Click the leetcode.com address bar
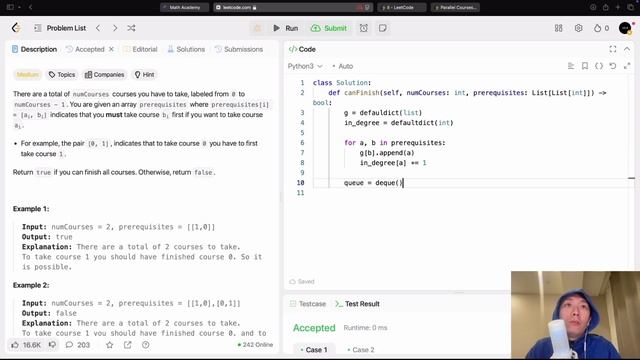The image size is (640, 360). point(293,7)
